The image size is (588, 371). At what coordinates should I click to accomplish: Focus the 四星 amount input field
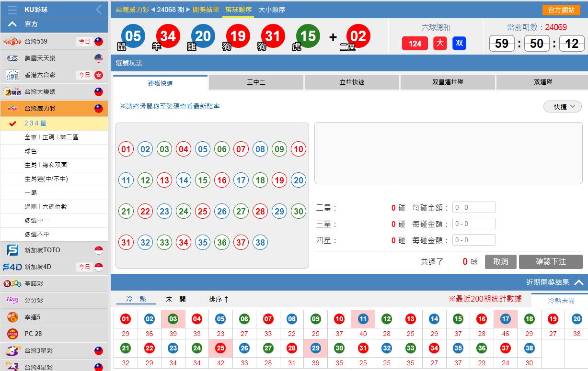pyautogui.click(x=473, y=240)
